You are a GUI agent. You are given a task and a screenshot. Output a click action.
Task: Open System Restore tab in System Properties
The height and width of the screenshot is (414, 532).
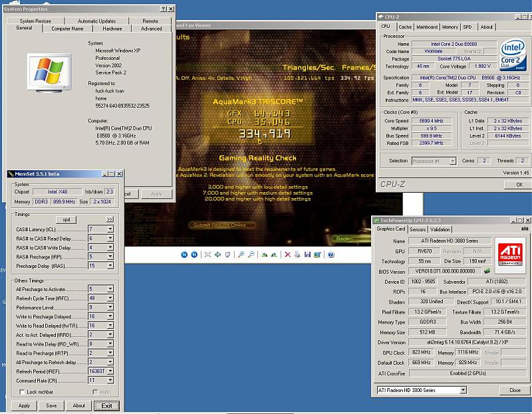35,21
